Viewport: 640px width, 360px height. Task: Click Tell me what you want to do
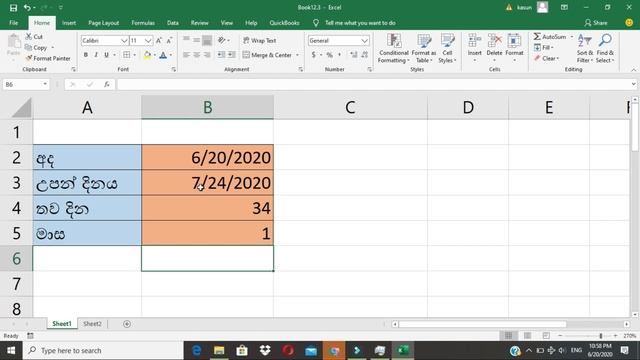[x=360, y=23]
